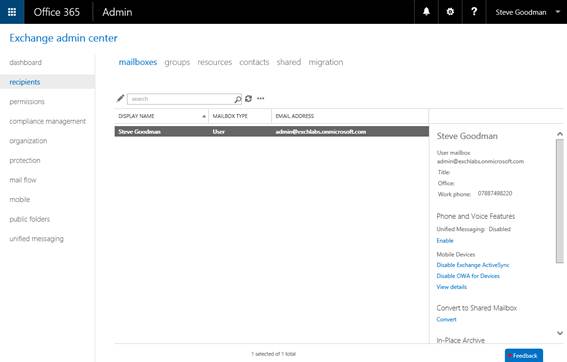
Task: Switch to the mailboxes tab
Action: coord(138,62)
